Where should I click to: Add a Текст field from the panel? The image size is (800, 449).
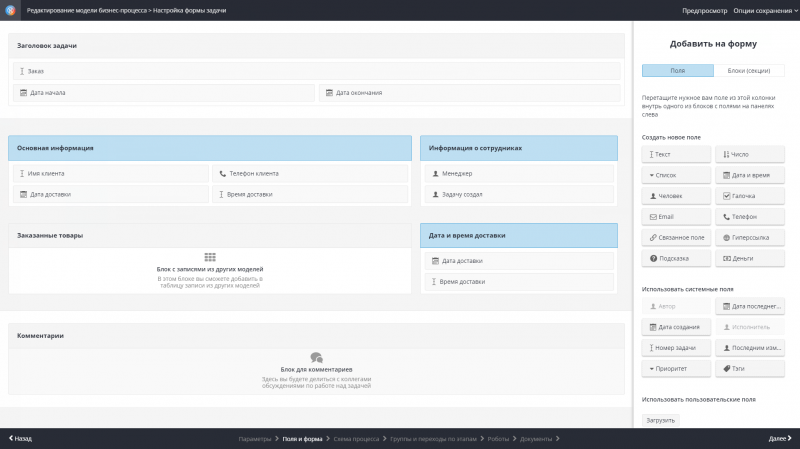pos(677,155)
